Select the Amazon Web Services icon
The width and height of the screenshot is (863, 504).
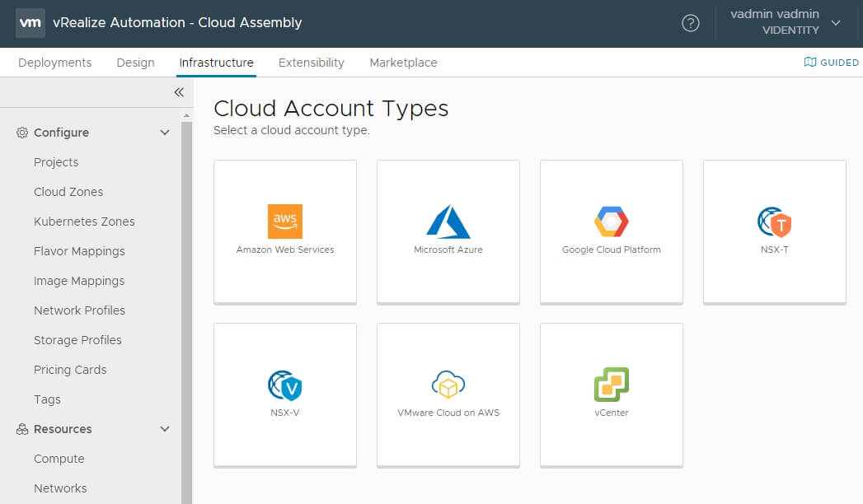tap(285, 222)
